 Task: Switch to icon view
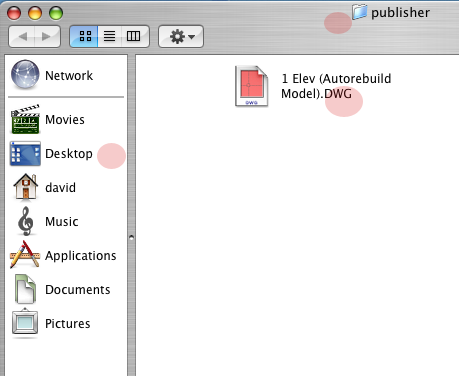[84, 36]
